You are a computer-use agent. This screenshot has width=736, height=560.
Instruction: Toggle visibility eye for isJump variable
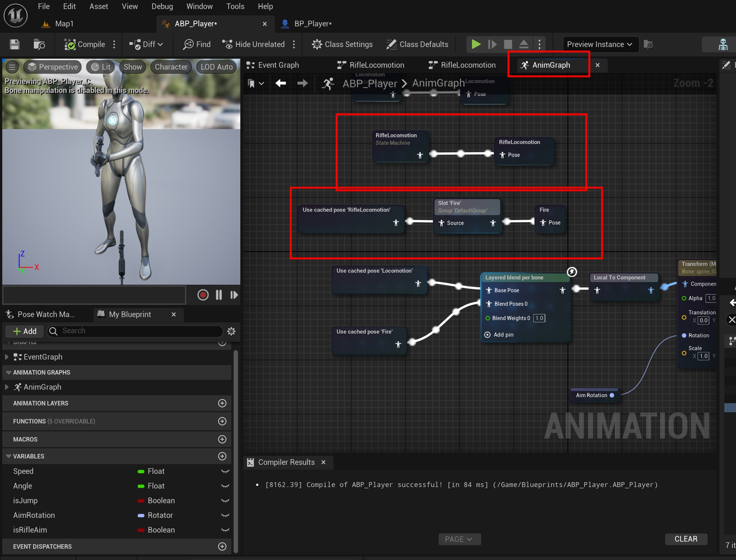225,501
